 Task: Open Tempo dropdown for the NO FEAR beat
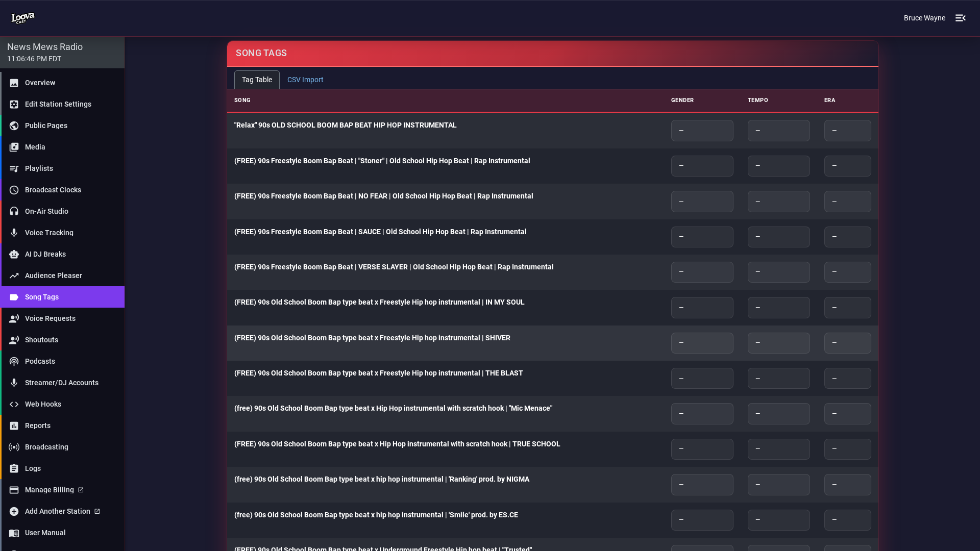(778, 202)
